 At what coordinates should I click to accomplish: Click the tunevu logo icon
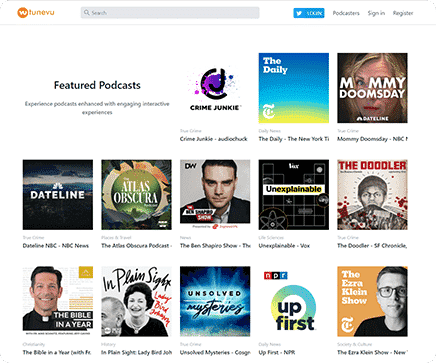(x=22, y=13)
